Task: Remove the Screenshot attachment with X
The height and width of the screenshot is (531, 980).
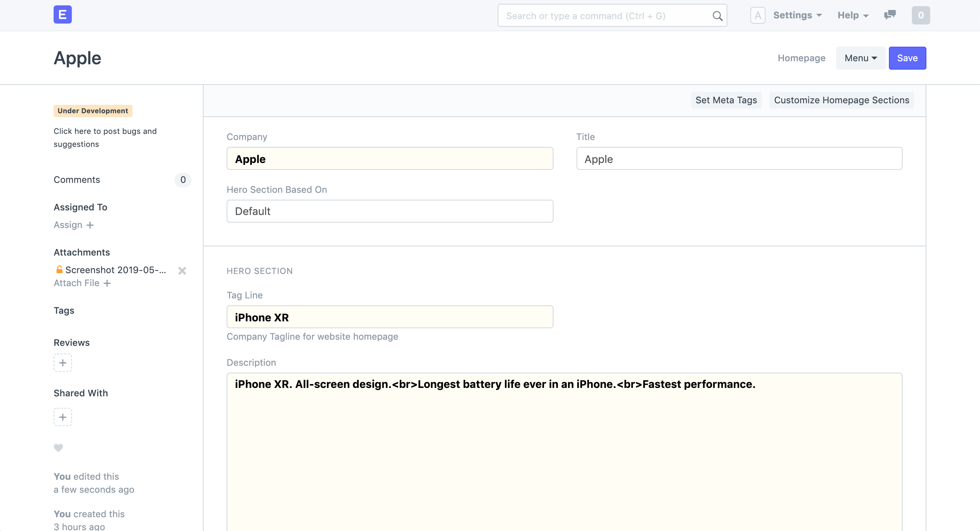Action: pos(182,270)
